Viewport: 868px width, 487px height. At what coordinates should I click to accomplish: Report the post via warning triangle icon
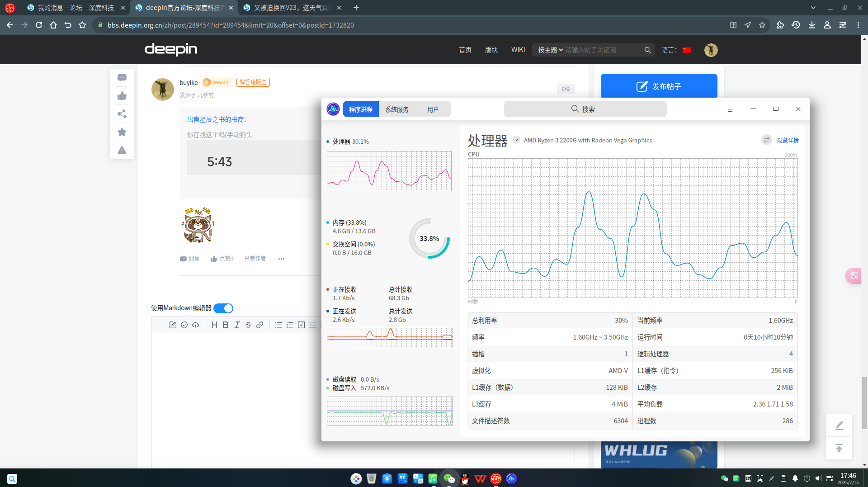122,150
